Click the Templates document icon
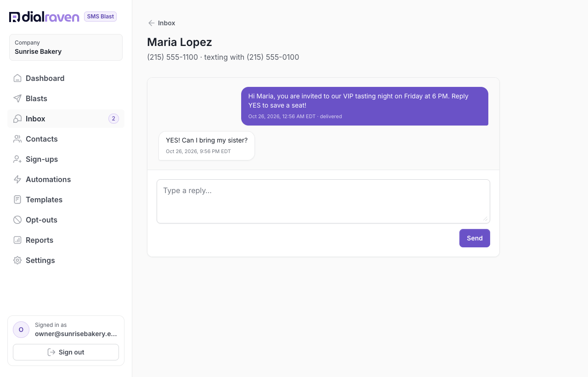 click(17, 200)
